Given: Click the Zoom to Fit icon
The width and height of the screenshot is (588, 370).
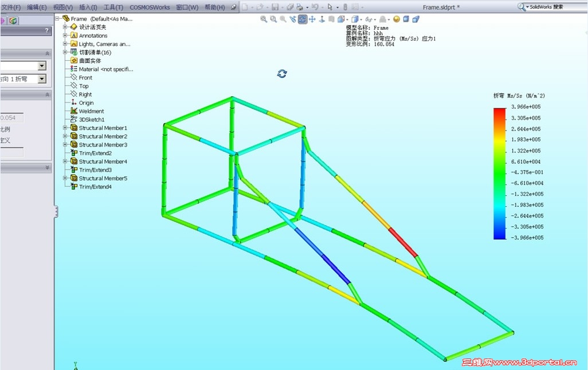Looking at the screenshot, I should (264, 19).
